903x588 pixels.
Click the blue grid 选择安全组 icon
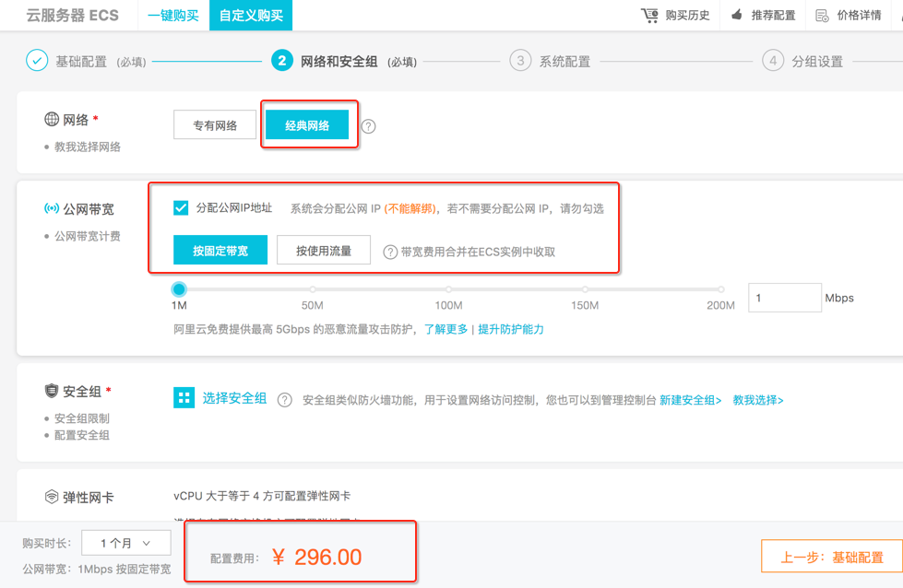tap(184, 398)
